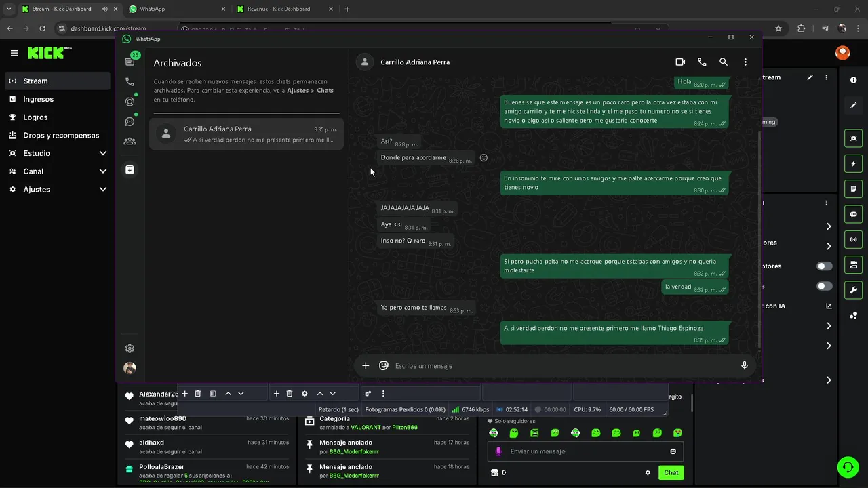
Task: Expand the Ajustes section chevron
Action: pos(102,190)
